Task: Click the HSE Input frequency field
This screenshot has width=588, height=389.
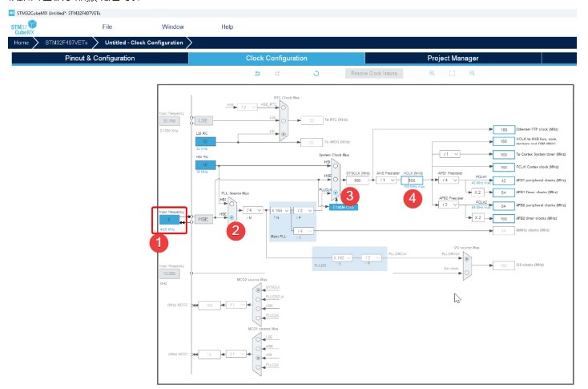Action: point(169,219)
